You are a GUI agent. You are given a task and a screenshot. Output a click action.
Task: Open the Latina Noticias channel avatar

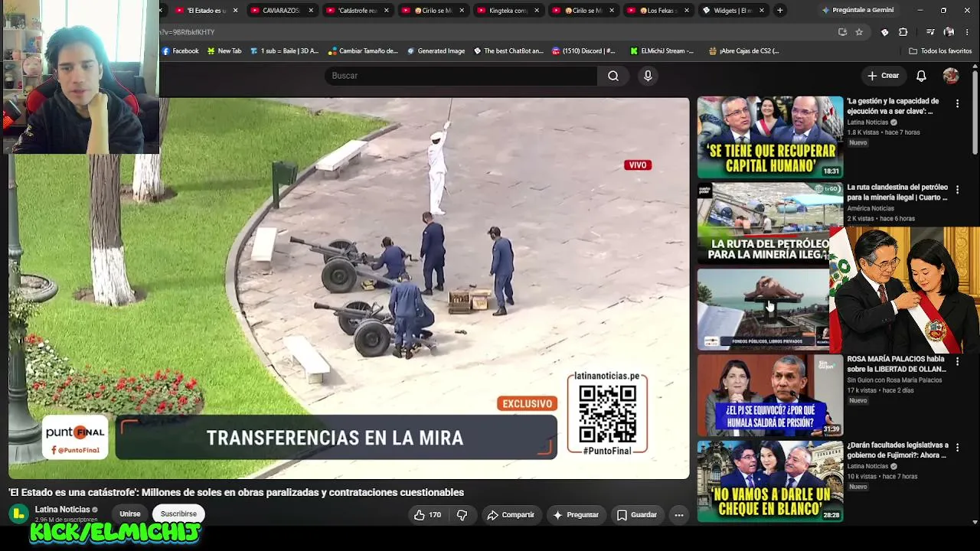click(18, 514)
